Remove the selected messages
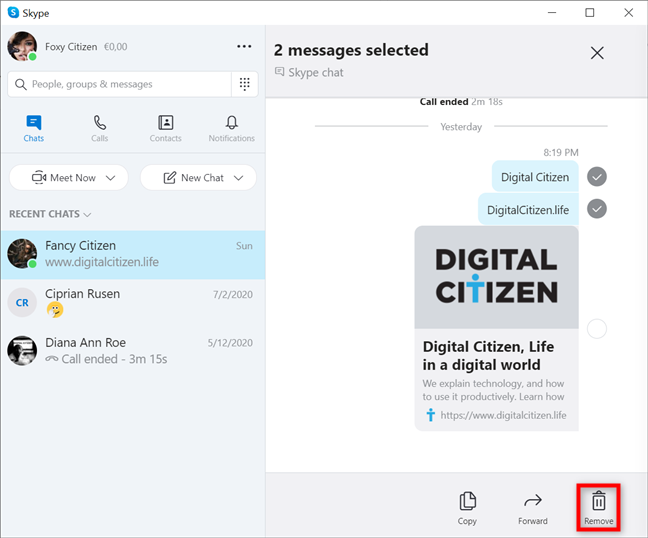This screenshot has height=538, width=648. [598, 508]
